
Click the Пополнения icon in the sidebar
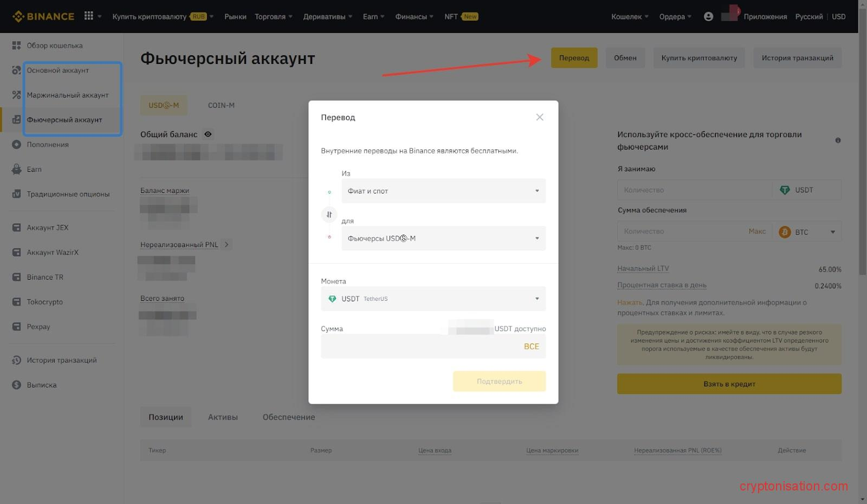coord(16,144)
